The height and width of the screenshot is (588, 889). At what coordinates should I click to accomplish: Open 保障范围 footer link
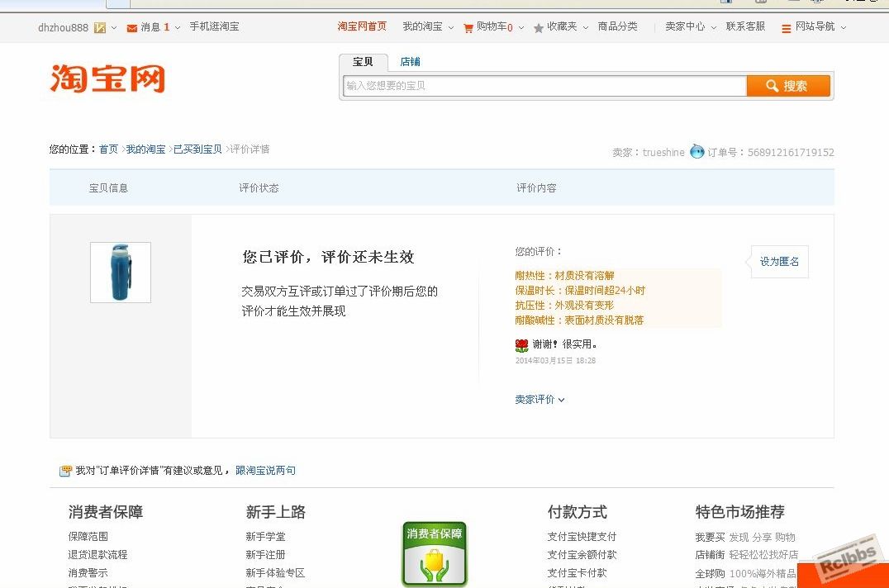88,537
